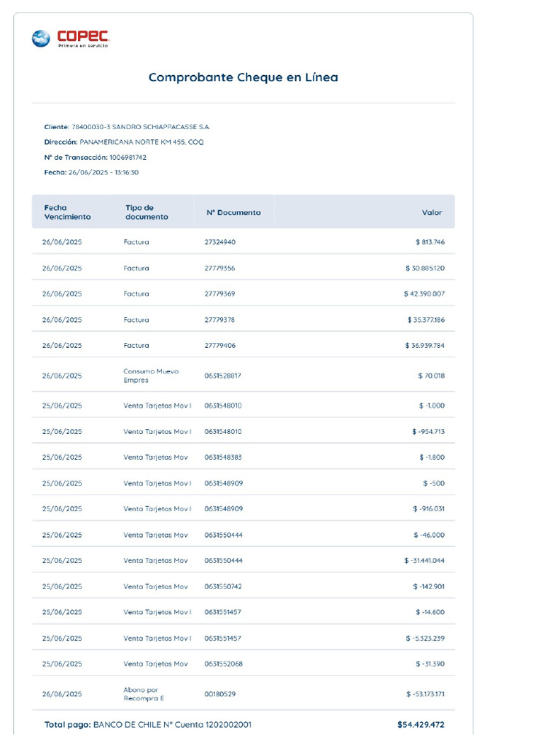This screenshot has height=747, width=560.
Task: Select the Factura row for 27779369
Action: coord(136,294)
